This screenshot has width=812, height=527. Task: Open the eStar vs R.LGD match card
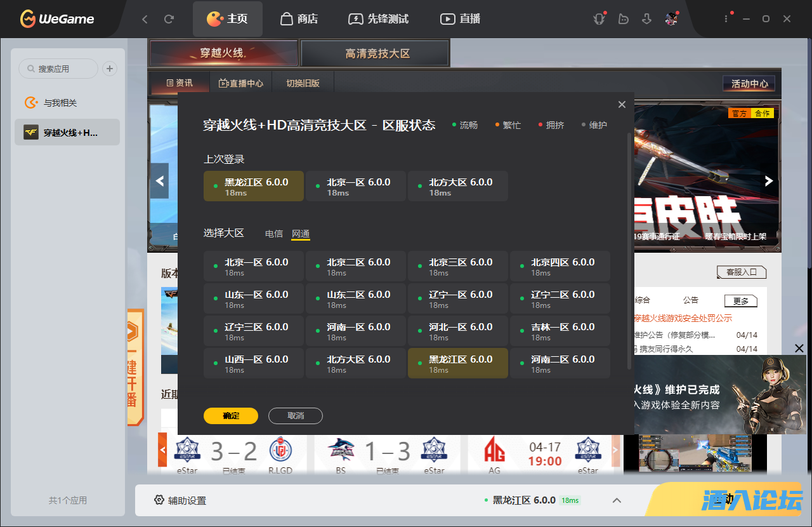pyautogui.click(x=233, y=454)
